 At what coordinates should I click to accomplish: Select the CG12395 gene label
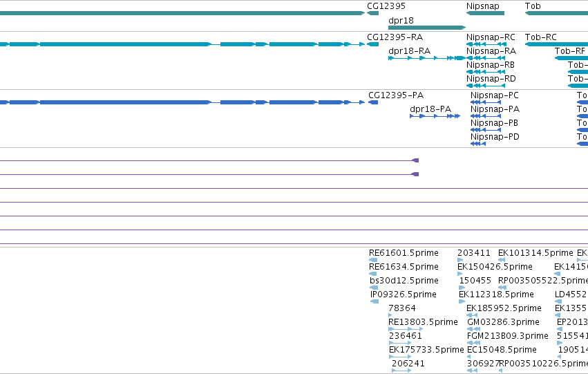click(386, 6)
